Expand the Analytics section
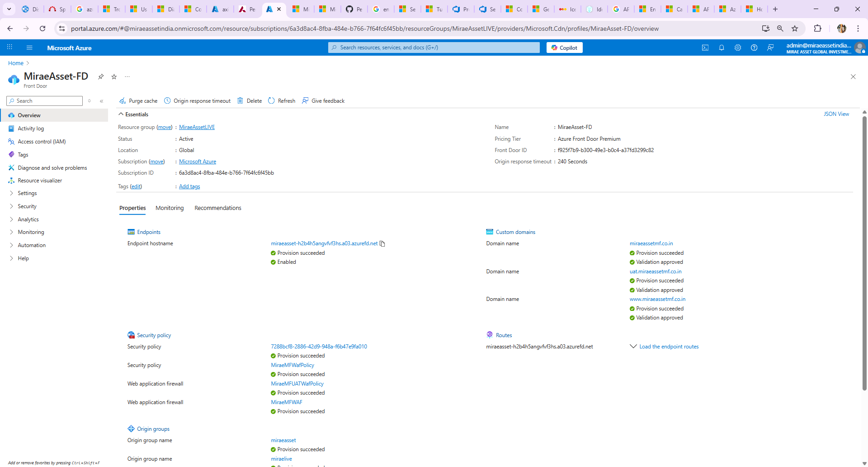The height and width of the screenshot is (467, 868). 28,219
